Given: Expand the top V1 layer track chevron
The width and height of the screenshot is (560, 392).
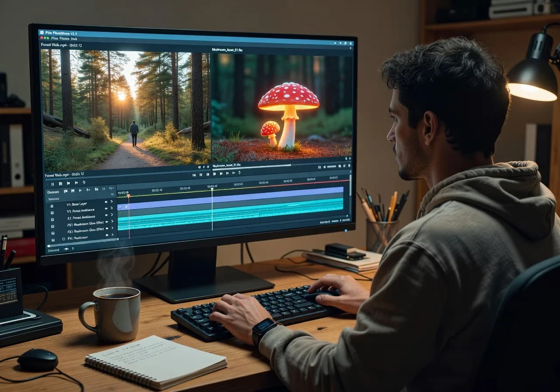Looking at the screenshot, I should [x=111, y=202].
